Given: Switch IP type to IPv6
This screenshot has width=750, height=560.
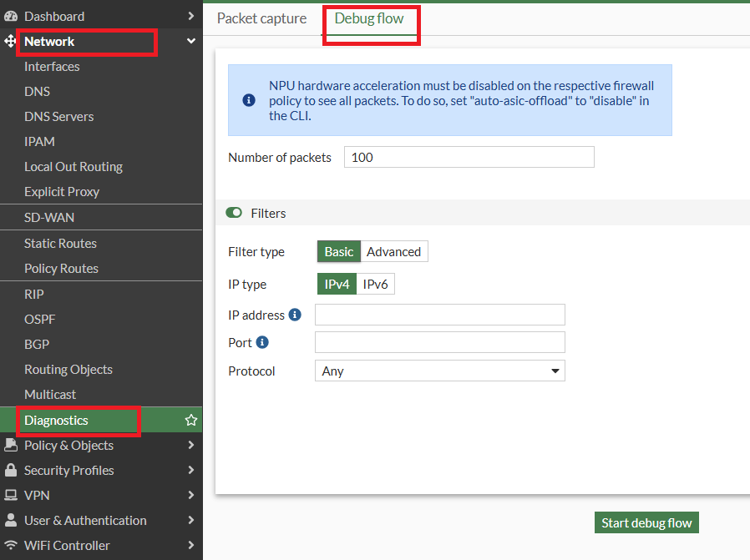Looking at the screenshot, I should point(375,285).
